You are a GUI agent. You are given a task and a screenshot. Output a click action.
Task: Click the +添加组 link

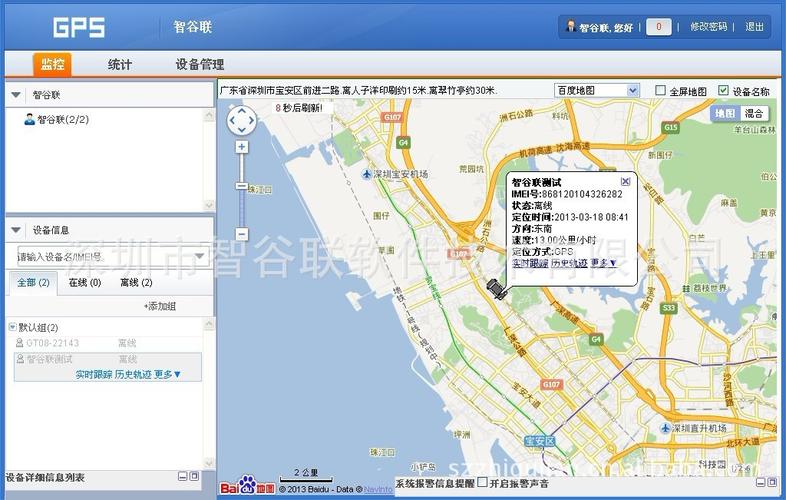point(159,306)
